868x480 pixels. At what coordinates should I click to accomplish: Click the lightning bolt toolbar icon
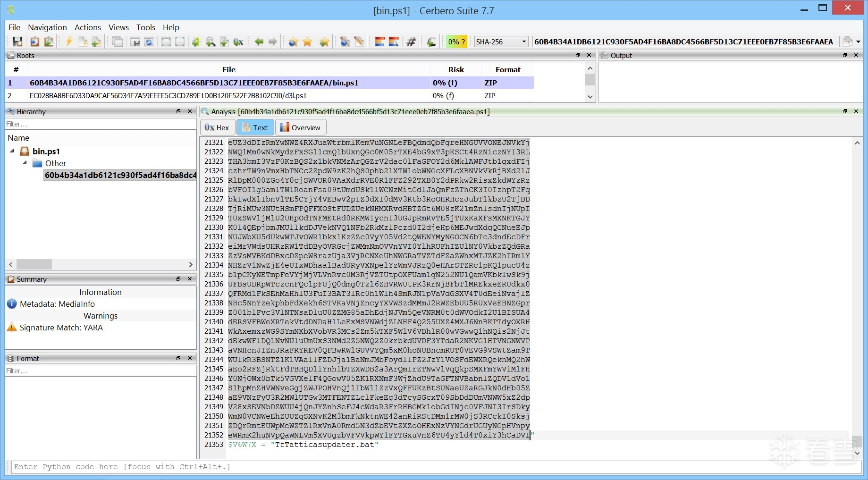[x=69, y=42]
